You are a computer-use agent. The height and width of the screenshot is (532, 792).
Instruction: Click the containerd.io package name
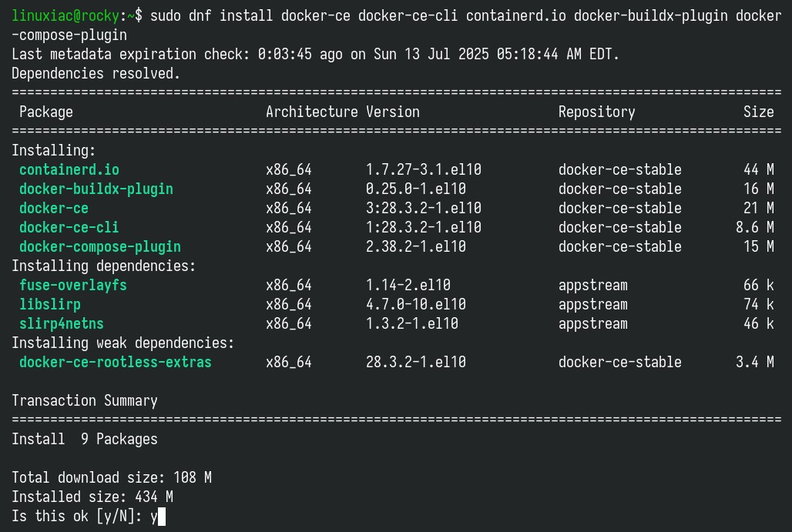coord(69,169)
